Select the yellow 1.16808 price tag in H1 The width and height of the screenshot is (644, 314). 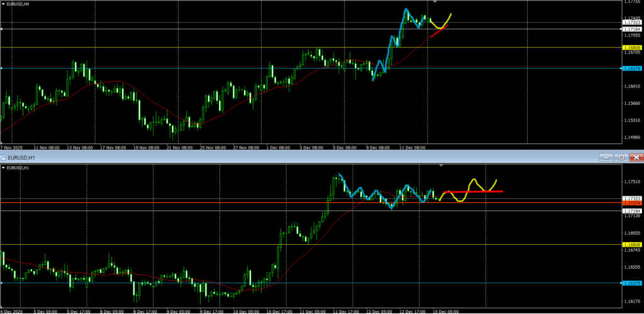631,244
